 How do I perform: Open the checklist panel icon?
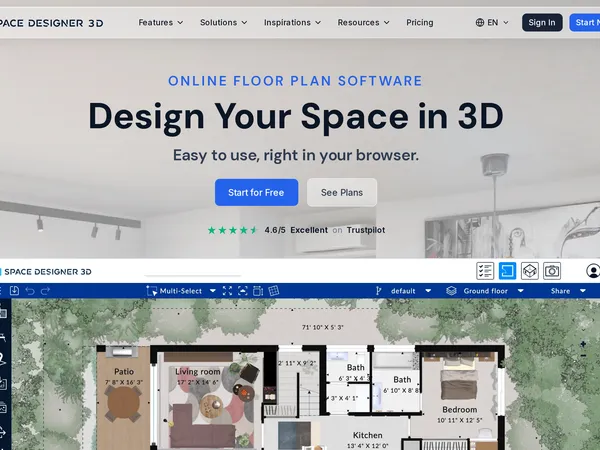tap(485, 271)
